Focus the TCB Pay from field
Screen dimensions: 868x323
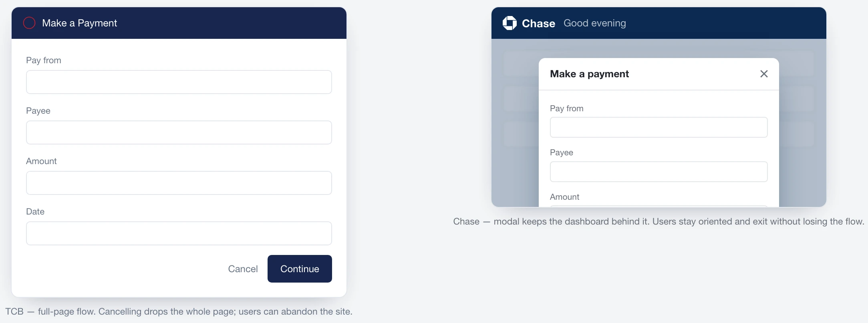pyautogui.click(x=179, y=82)
